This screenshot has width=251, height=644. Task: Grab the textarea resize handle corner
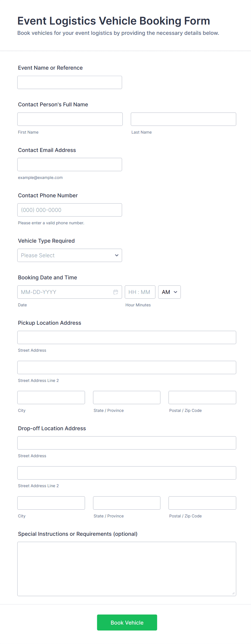click(x=233, y=593)
